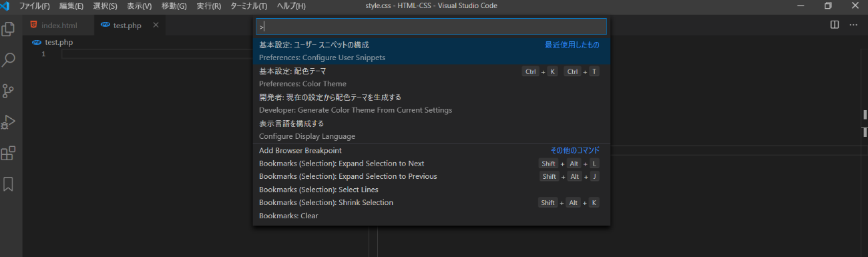The width and height of the screenshot is (868, 257).
Task: Open the Run and Debug view icon
Action: point(9,122)
